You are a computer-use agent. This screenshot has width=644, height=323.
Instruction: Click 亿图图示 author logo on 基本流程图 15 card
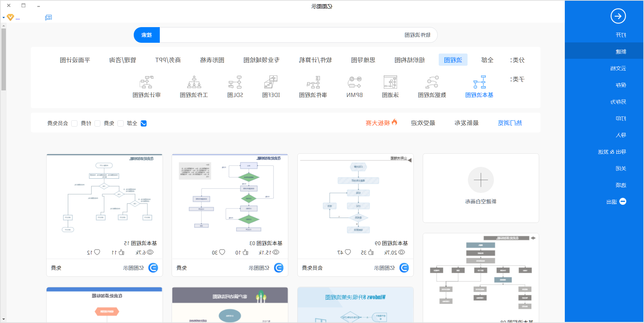[x=153, y=268]
